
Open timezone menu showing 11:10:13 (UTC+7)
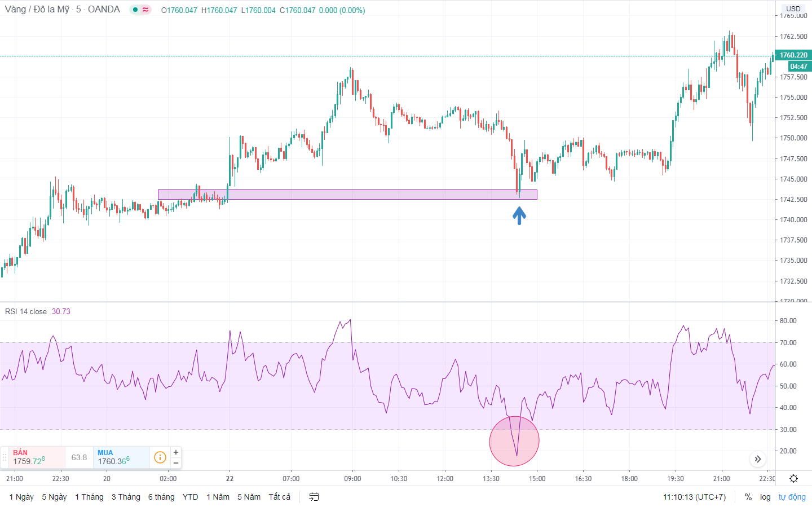click(695, 497)
